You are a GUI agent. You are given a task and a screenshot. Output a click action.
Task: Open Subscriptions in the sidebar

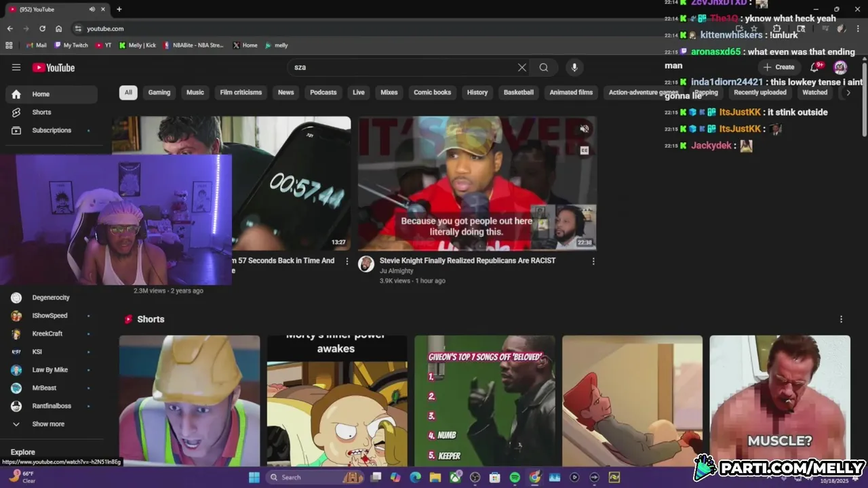tap(52, 130)
